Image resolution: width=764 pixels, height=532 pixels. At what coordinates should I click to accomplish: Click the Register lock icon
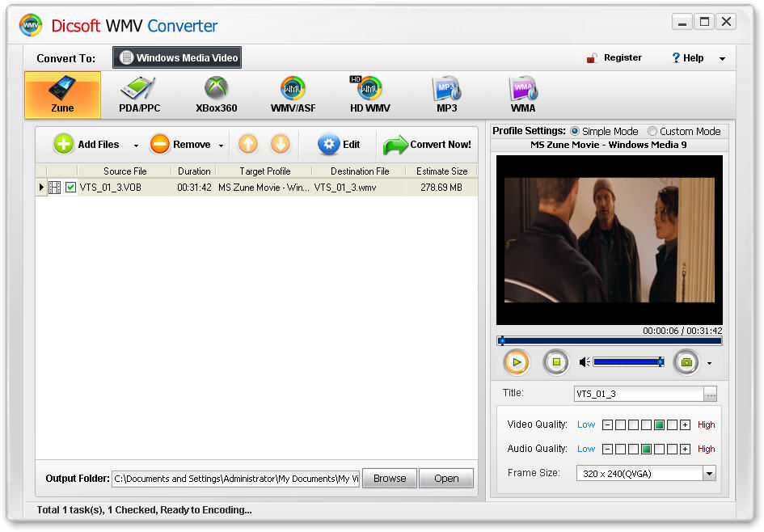592,58
